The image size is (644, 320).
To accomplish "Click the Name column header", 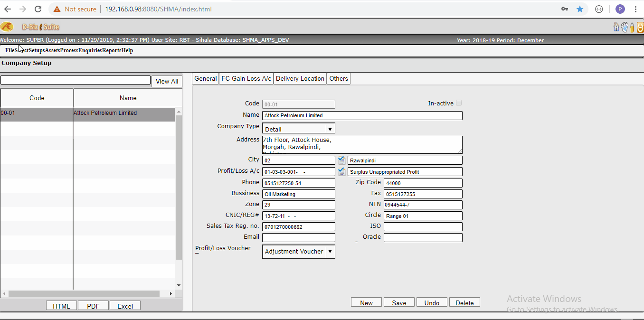I will 128,98.
